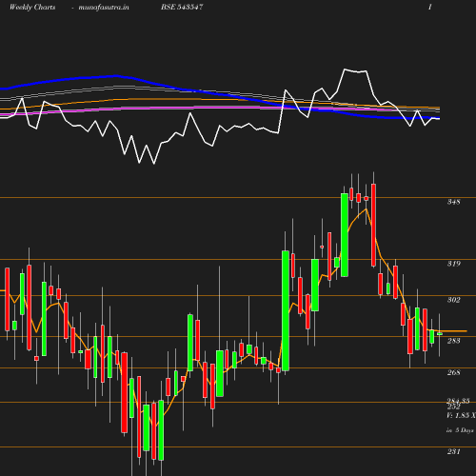The height and width of the screenshot is (476, 476).
Task: Select the 283 price level label
Action: (x=453, y=341)
